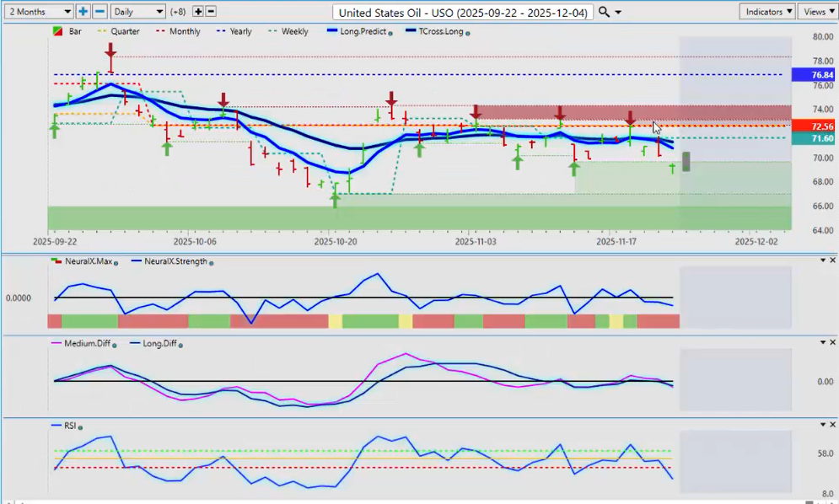Screen dimensions: 839x504
Task: Open the Daily interval dropdown
Action: point(138,12)
